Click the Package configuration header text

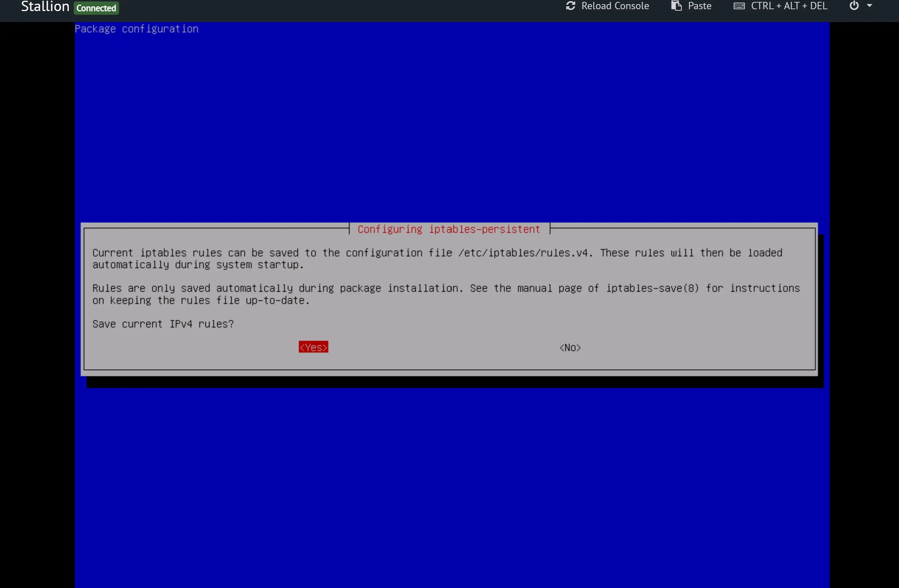click(x=136, y=29)
